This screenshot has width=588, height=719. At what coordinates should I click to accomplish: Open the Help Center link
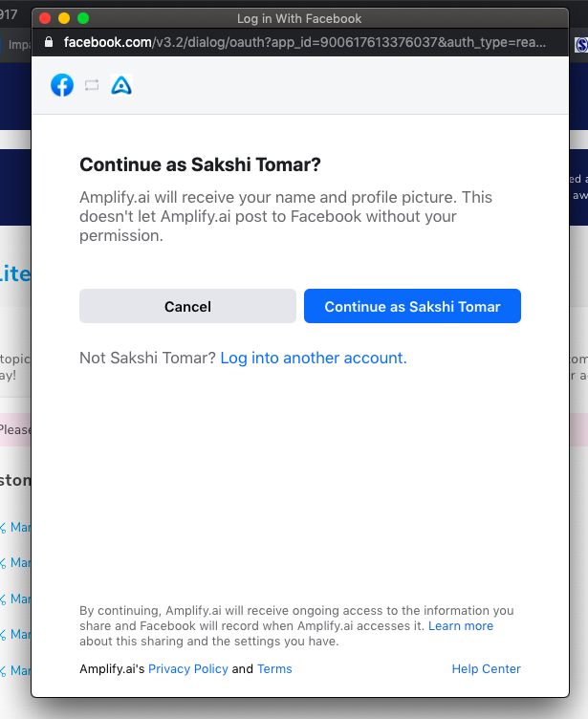click(x=487, y=669)
